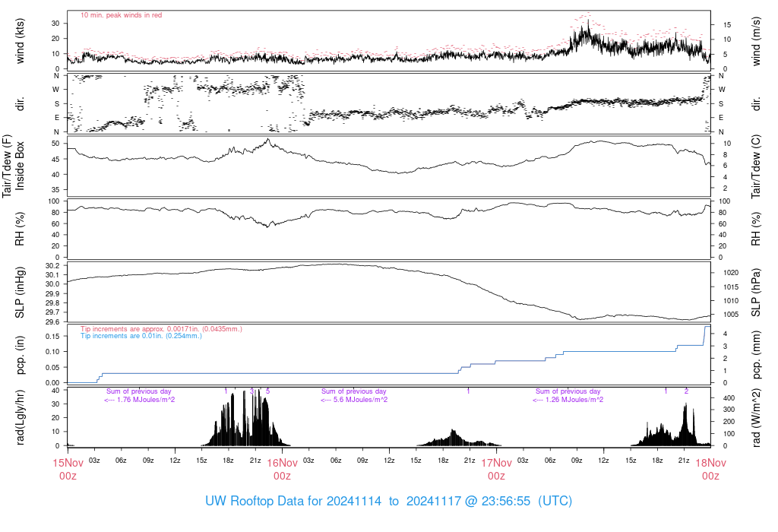Click the left 'dir.' axis label
Screen dimensions: 778x532
[20, 103]
